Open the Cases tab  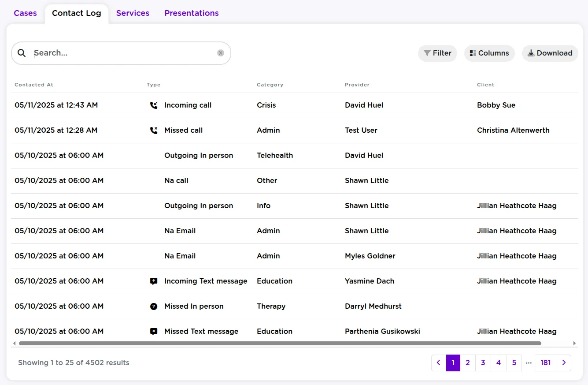click(25, 13)
